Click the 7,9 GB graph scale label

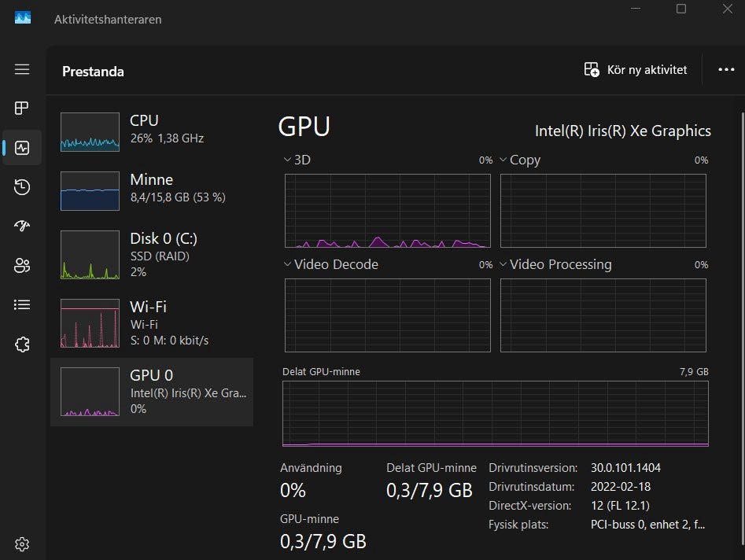pyautogui.click(x=694, y=371)
